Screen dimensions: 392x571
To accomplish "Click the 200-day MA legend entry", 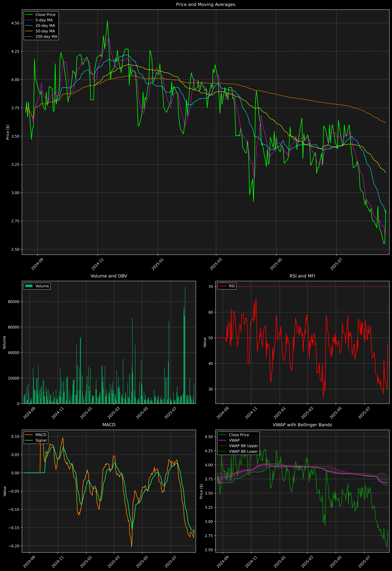I will [46, 37].
